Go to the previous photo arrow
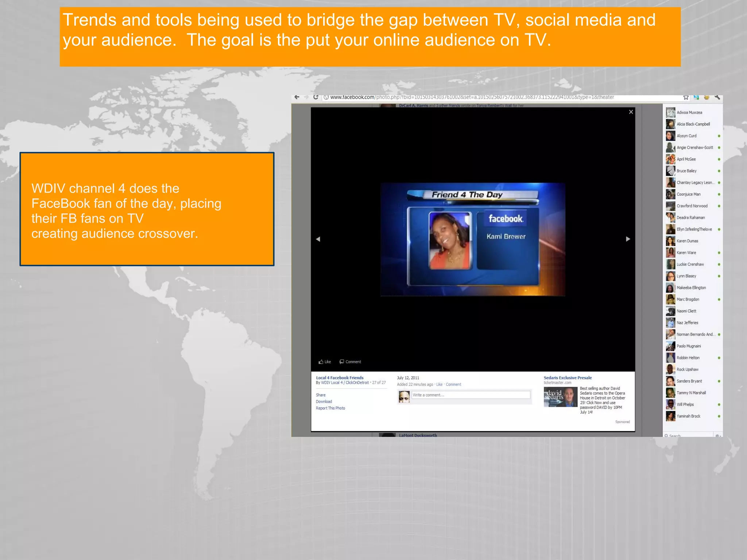This screenshot has height=560, width=747. coord(318,239)
